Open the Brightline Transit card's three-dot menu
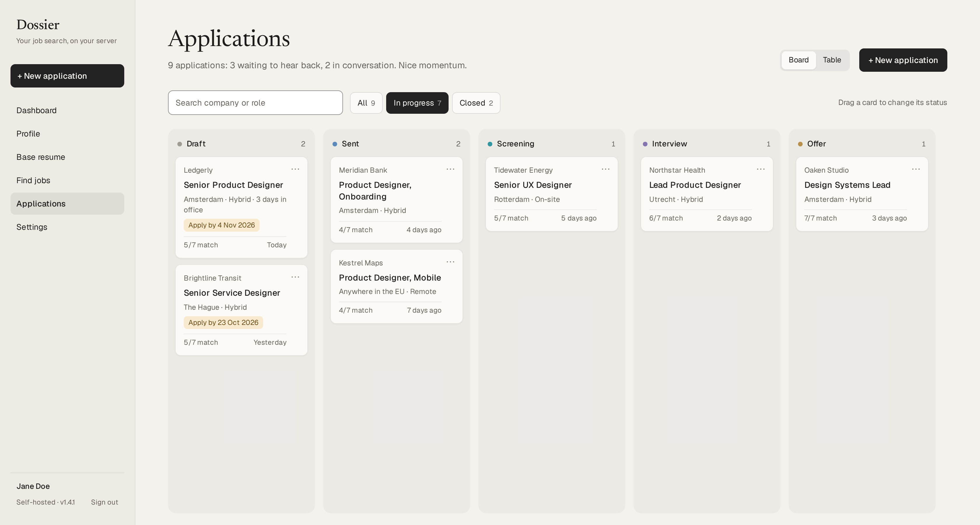The height and width of the screenshot is (525, 980). [295, 277]
